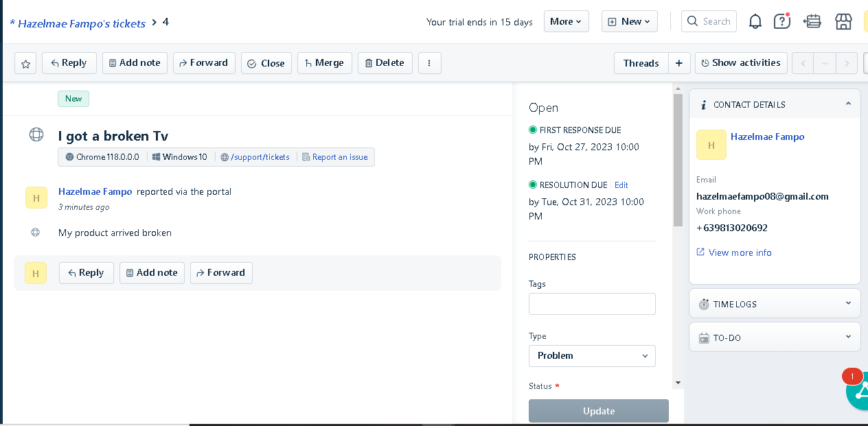Click the Search box
The image size is (868, 426).
709,21
